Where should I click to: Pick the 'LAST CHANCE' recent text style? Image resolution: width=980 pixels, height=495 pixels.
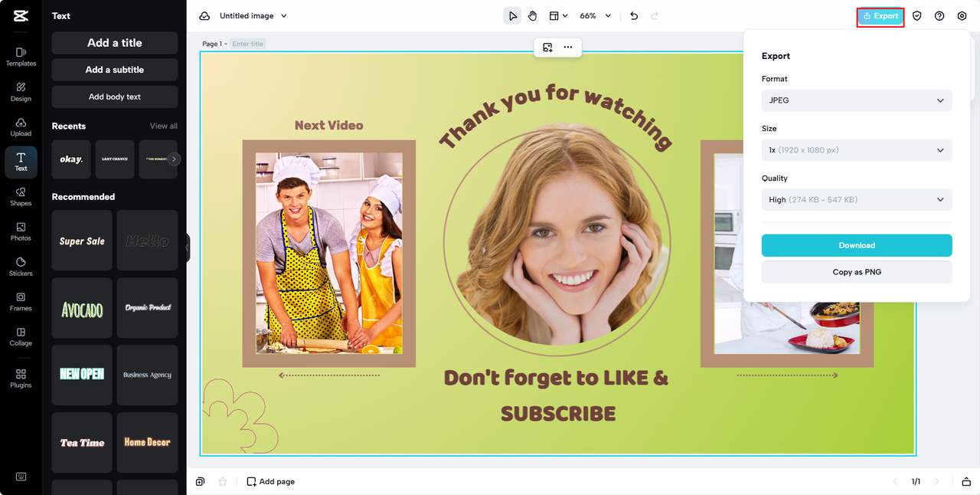tap(115, 159)
